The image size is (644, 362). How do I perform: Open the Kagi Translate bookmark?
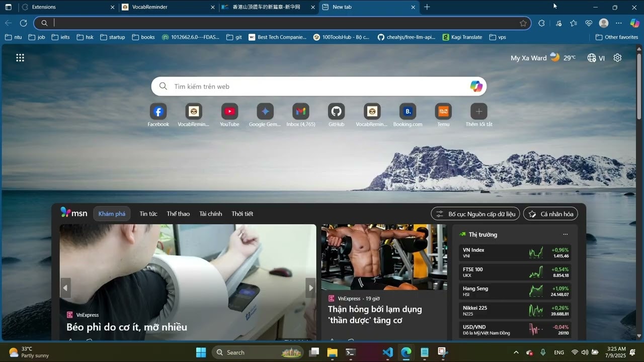[462, 37]
